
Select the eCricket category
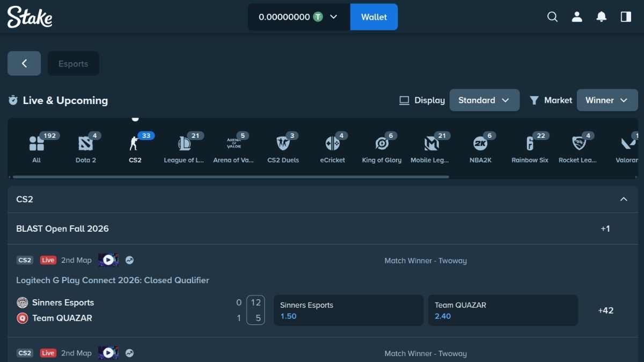click(x=332, y=148)
